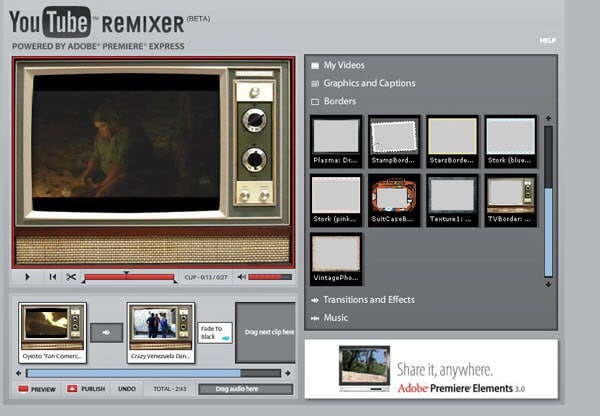Image resolution: width=600 pixels, height=416 pixels.
Task: Pick the StarsBorder thumbnail
Action: click(x=452, y=142)
